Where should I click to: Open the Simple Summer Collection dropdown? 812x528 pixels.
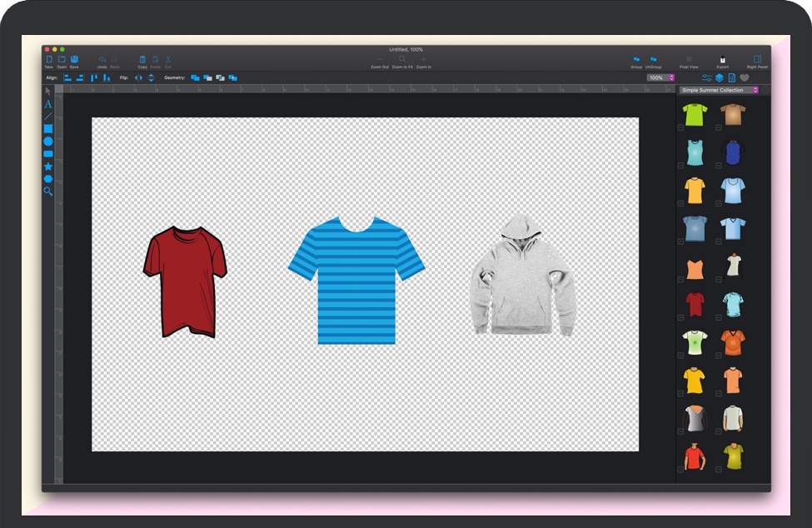tap(719, 90)
